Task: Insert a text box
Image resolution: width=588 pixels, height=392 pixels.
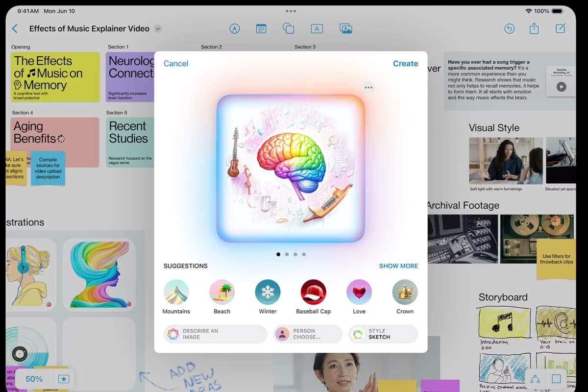Action: click(x=317, y=28)
